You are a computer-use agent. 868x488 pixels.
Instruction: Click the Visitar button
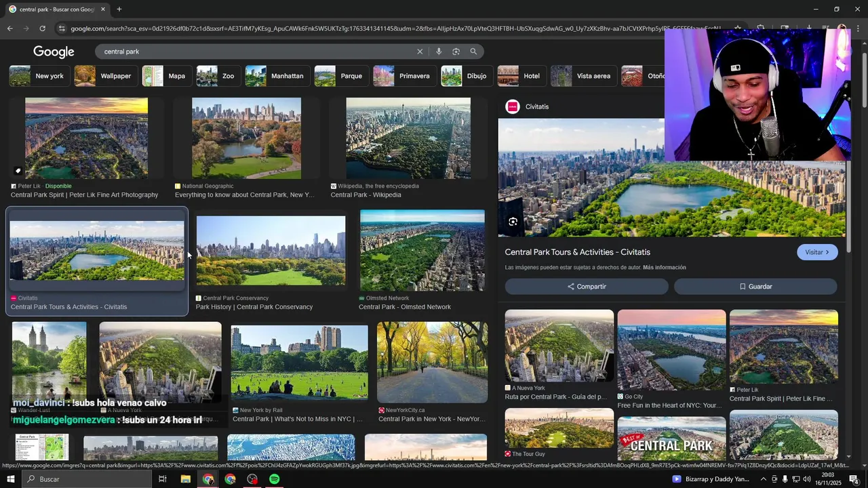pos(817,252)
